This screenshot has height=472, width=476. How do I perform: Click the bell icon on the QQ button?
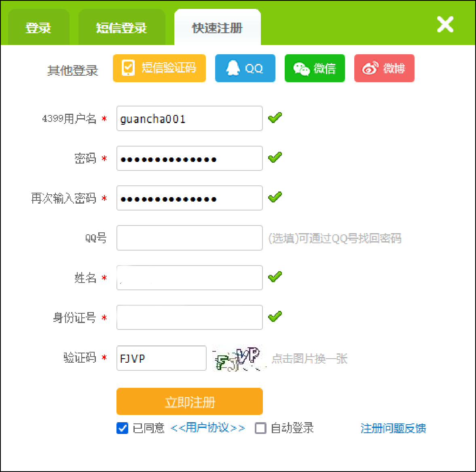click(233, 68)
